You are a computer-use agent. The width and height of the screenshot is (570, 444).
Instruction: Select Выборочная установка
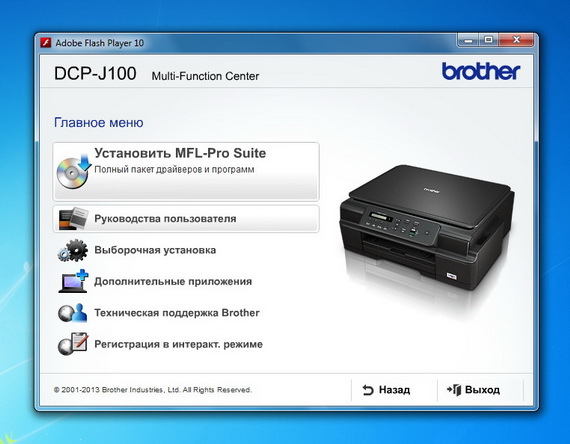click(155, 250)
